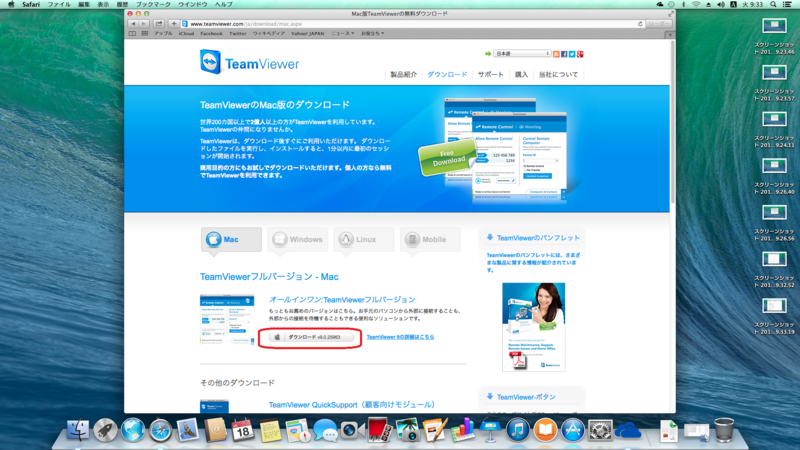This screenshot has height=450, width=800.
Task: Click the Safari vertical scrollbar
Action: [x=672, y=122]
